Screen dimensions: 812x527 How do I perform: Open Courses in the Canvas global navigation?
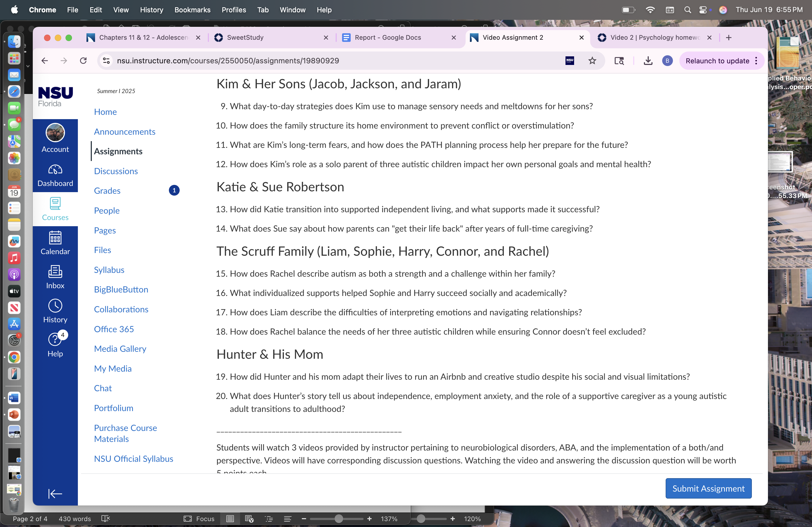55,209
